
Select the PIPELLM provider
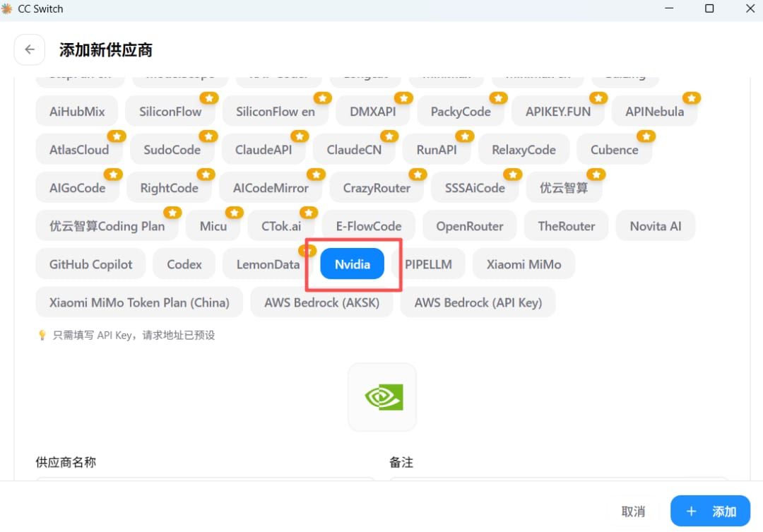[x=429, y=264]
